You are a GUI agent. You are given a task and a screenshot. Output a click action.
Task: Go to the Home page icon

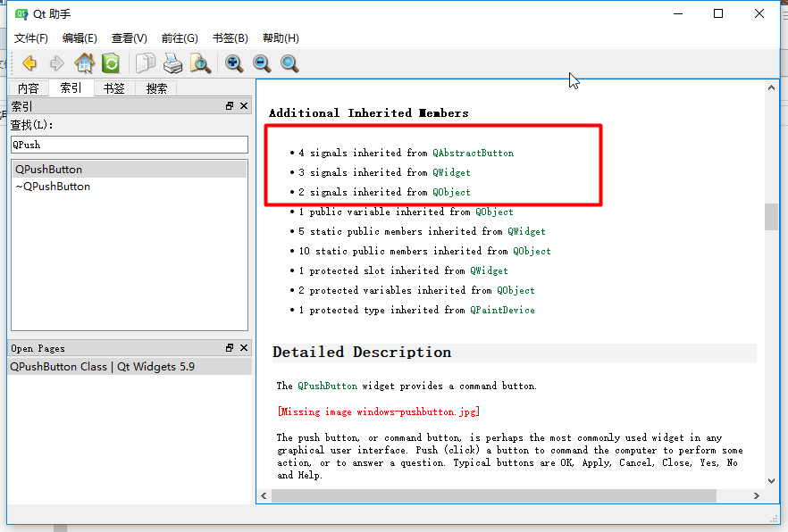[x=84, y=63]
